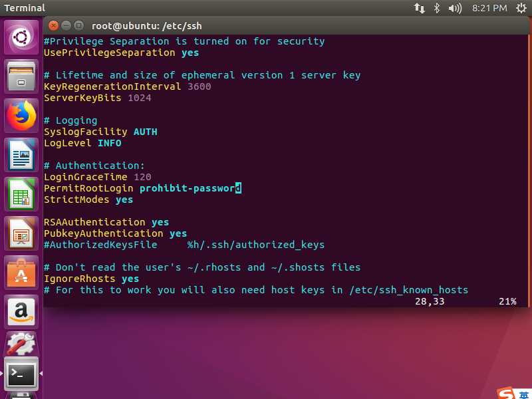
Task: Click the KeyRegenerationInterval keyword
Action: 112,86
